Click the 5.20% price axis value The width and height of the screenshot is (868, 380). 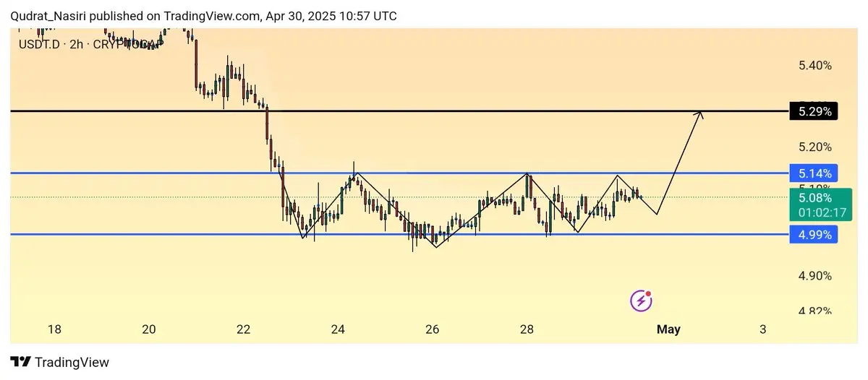click(814, 147)
